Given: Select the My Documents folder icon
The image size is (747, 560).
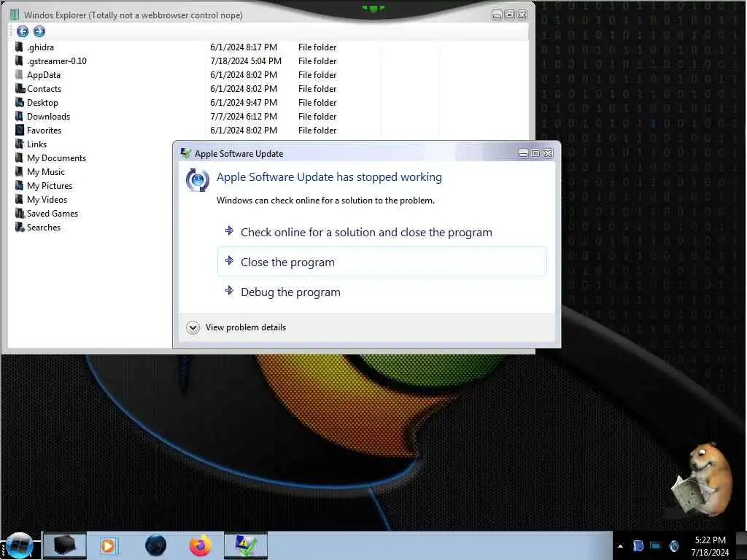Looking at the screenshot, I should click(x=19, y=157).
